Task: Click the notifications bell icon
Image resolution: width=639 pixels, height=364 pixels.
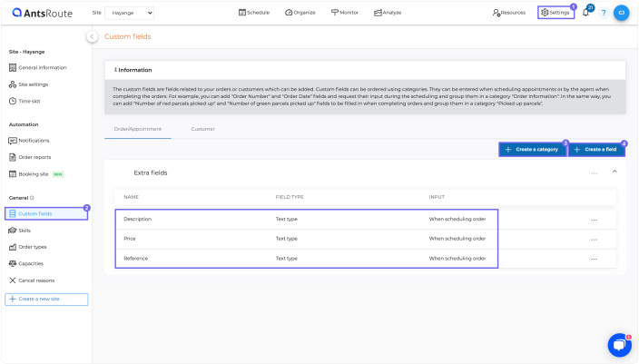Action: click(585, 13)
